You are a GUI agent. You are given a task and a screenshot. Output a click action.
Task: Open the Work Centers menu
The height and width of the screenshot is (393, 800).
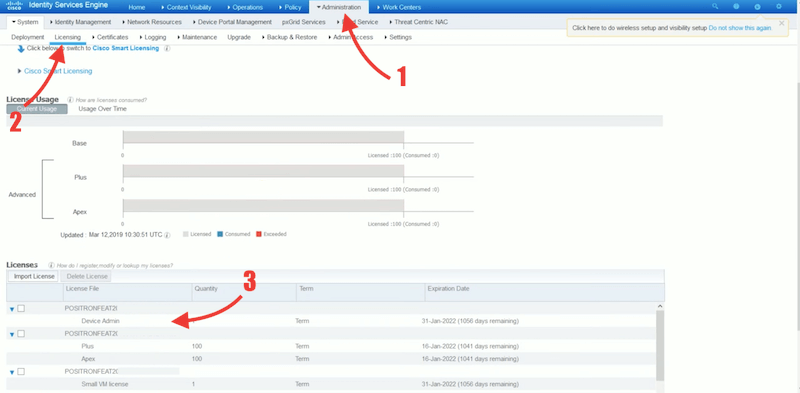398,7
